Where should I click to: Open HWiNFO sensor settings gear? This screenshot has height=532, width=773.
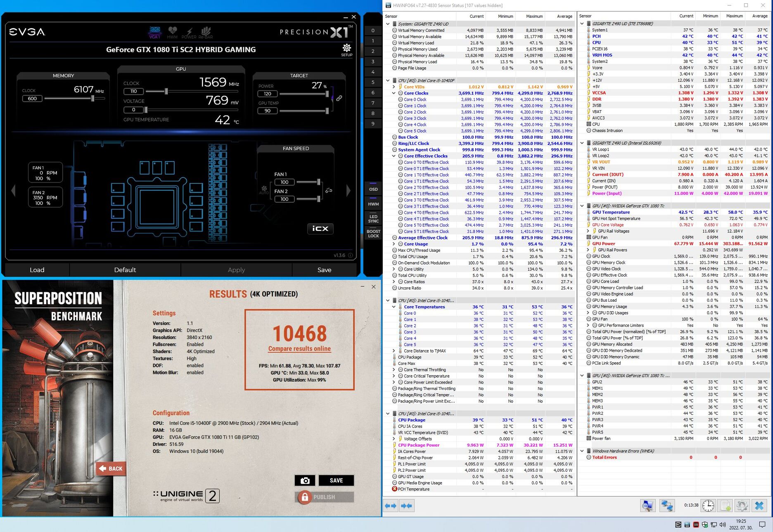[742, 506]
